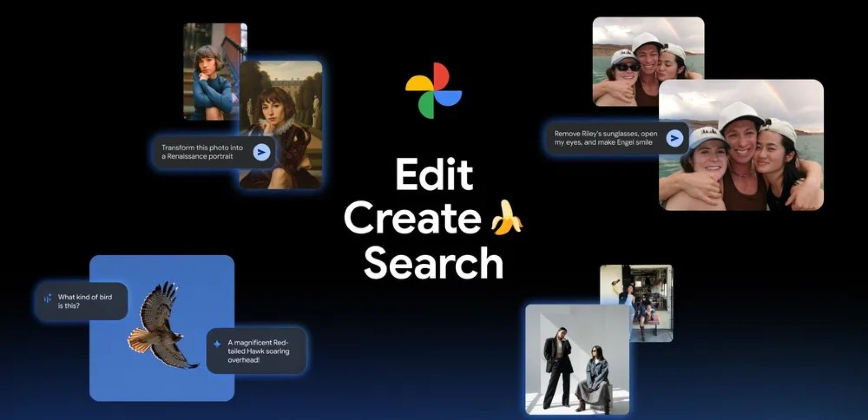
Task: Click the Google Photos pinwheel logo
Action: (x=434, y=91)
